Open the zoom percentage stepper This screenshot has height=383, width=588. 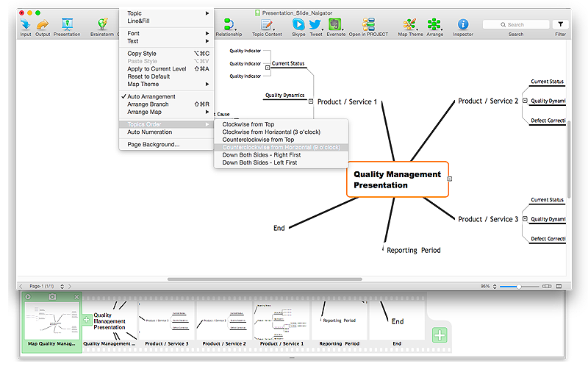pyautogui.click(x=495, y=286)
